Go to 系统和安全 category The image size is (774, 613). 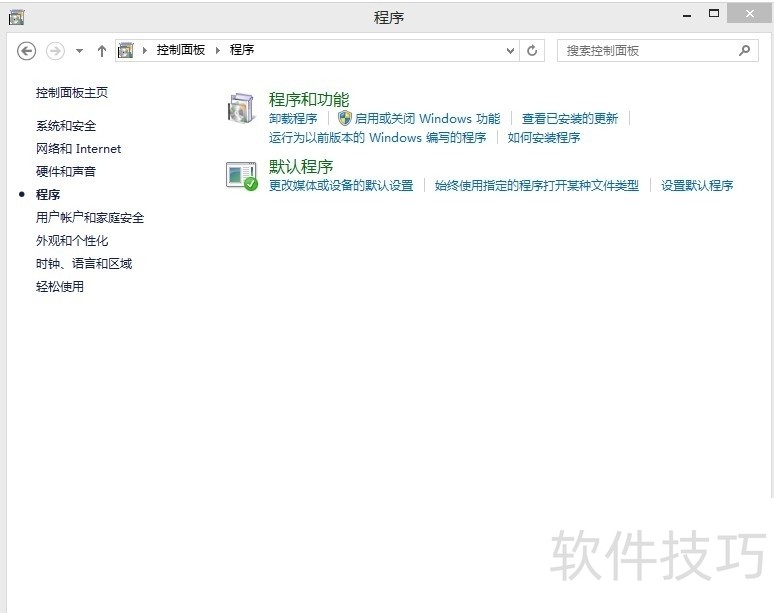click(66, 125)
